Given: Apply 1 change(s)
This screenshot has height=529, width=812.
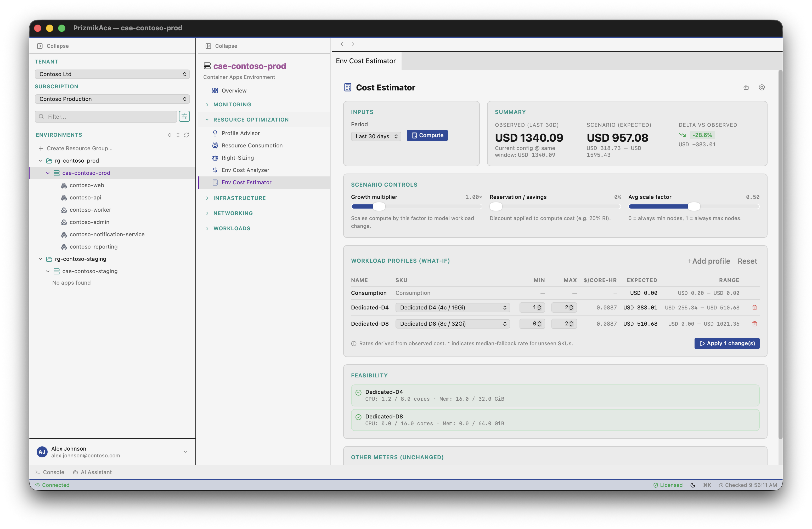Looking at the screenshot, I should tap(727, 344).
